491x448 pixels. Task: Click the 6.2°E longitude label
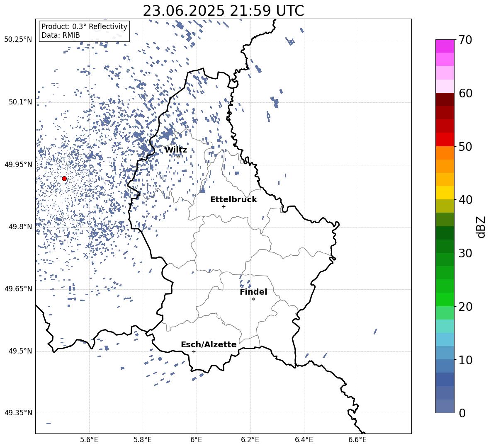250,440
